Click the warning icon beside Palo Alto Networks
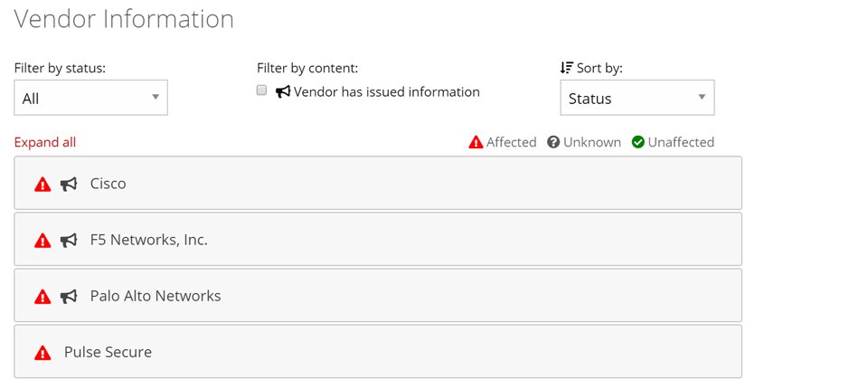868x380 pixels. click(x=42, y=297)
